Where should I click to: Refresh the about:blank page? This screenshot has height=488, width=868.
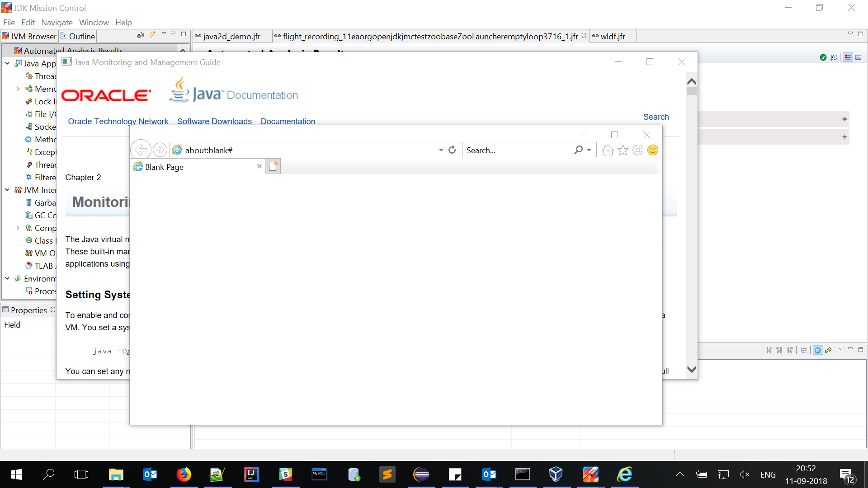pos(452,150)
